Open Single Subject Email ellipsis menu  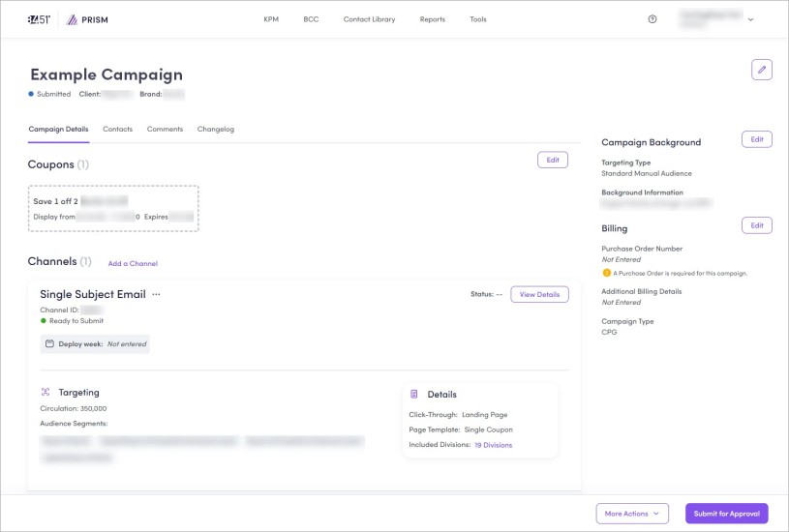point(156,294)
